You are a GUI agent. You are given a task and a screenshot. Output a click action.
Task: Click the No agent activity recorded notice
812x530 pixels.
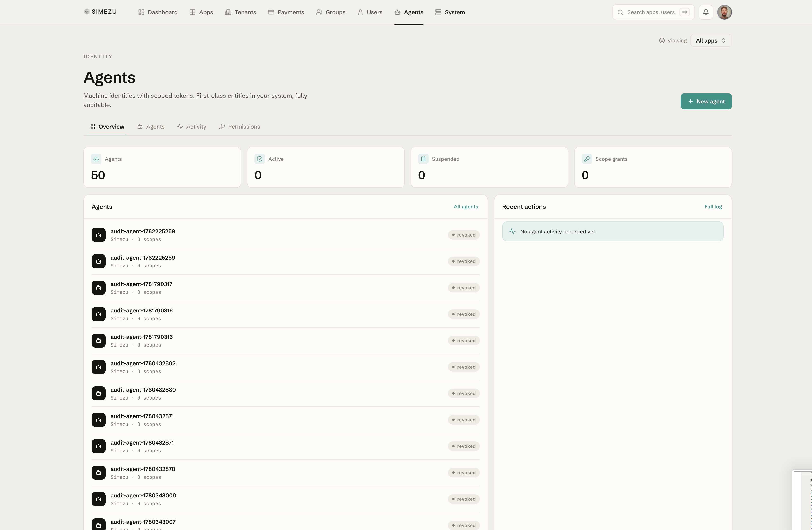613,231
